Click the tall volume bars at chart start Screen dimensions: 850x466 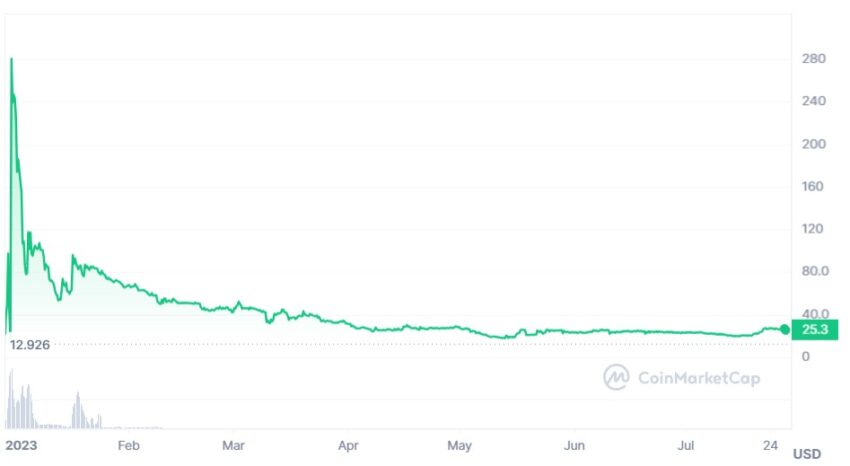coord(18,401)
